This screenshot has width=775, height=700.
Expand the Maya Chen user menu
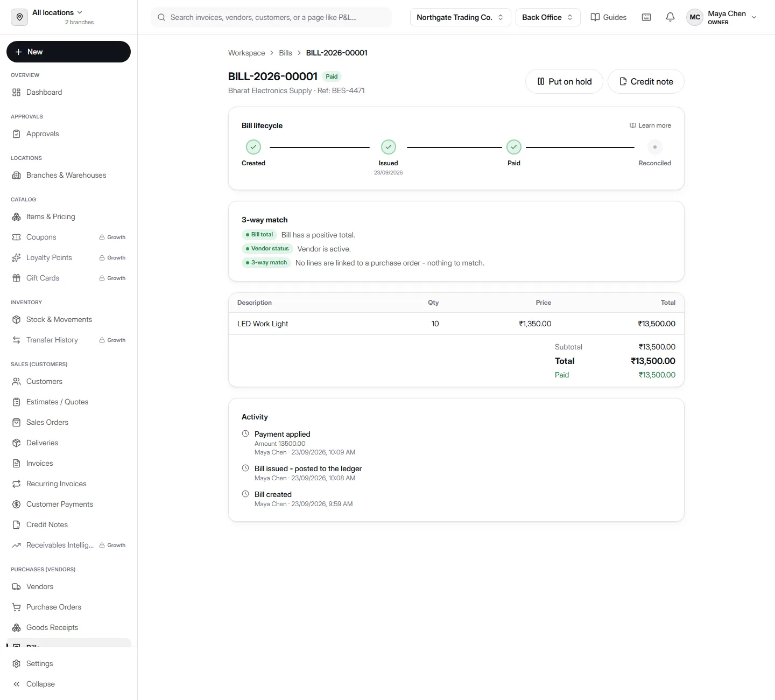pos(722,17)
